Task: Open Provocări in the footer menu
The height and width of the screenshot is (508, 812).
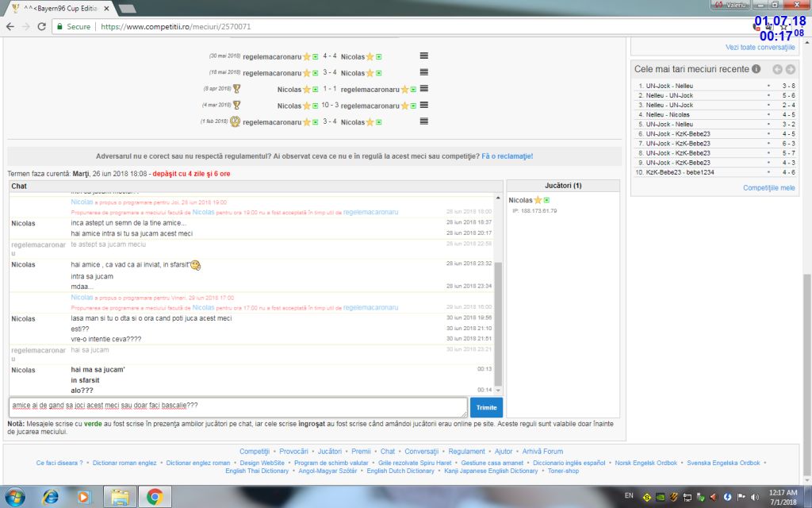Action: [293, 451]
